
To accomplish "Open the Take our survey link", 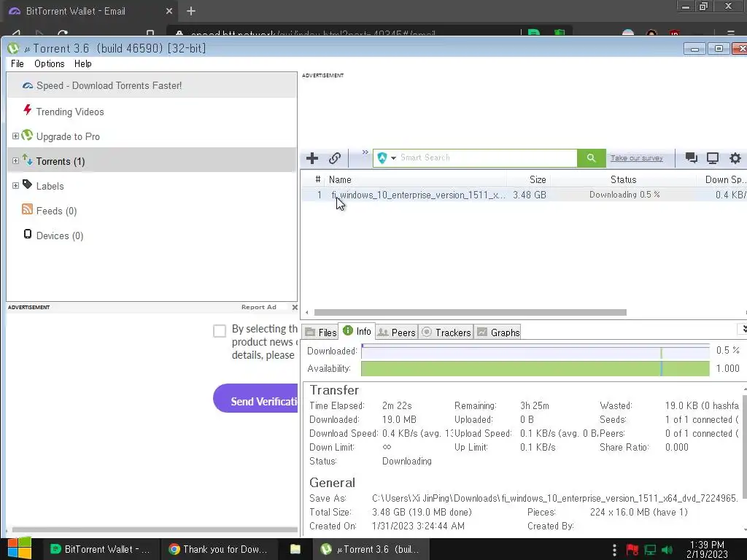I will [x=636, y=158].
